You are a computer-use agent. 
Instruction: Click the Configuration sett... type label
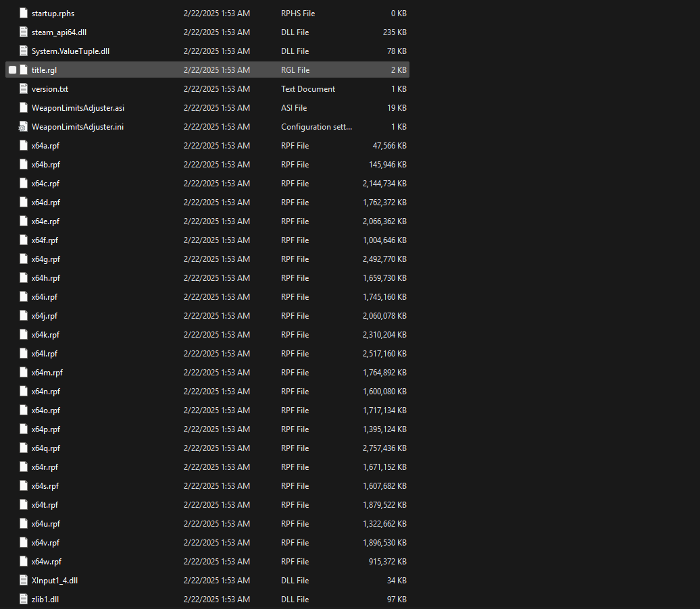[x=316, y=127]
